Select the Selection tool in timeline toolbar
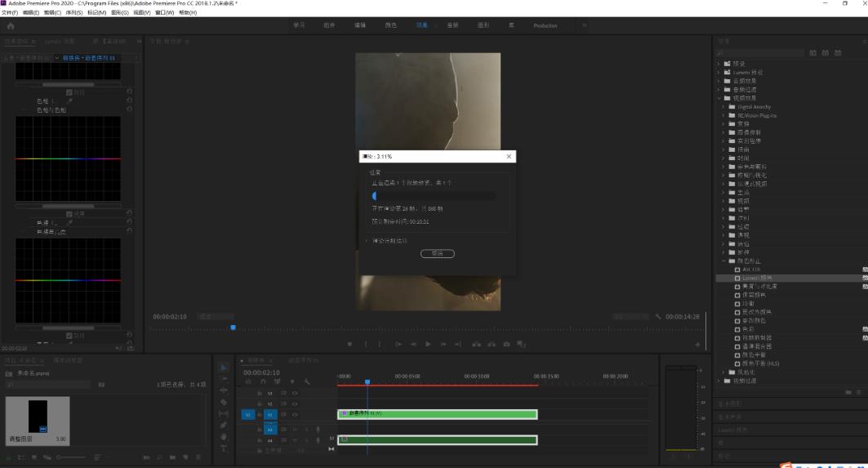This screenshot has width=868, height=468. pyautogui.click(x=224, y=367)
